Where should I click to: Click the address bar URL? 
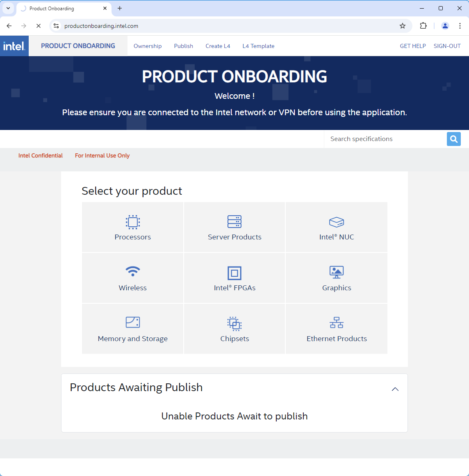pos(101,26)
